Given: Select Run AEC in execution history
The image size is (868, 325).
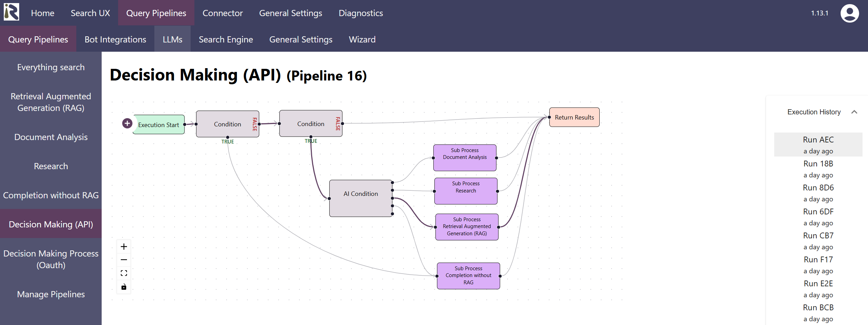Looking at the screenshot, I should coord(818,145).
